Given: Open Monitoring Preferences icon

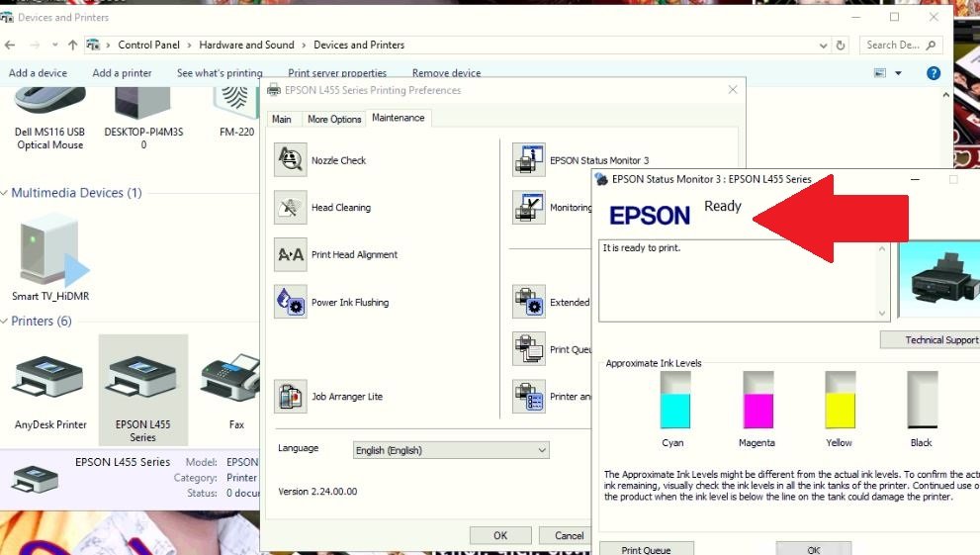Looking at the screenshot, I should 529,207.
